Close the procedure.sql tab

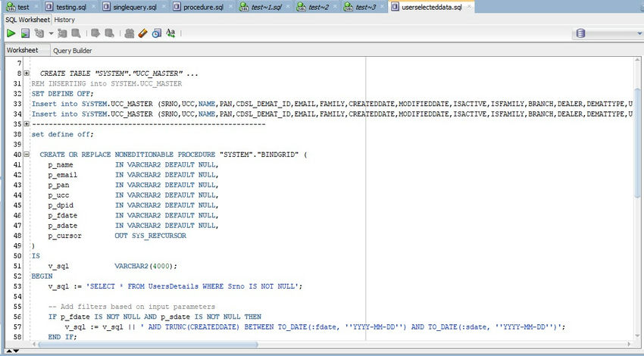230,7
